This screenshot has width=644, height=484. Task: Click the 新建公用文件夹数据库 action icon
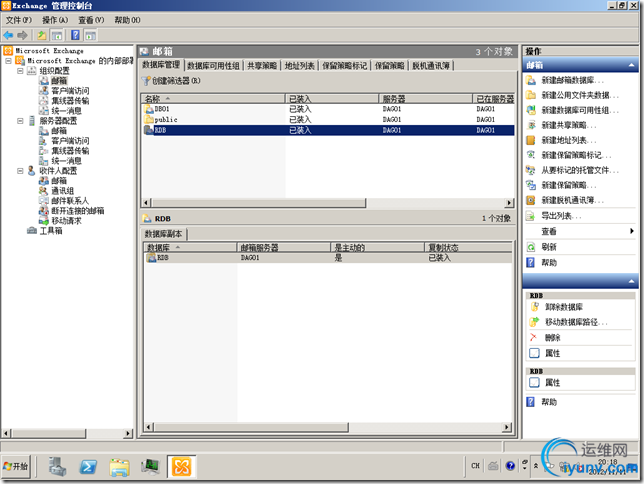pos(531,95)
